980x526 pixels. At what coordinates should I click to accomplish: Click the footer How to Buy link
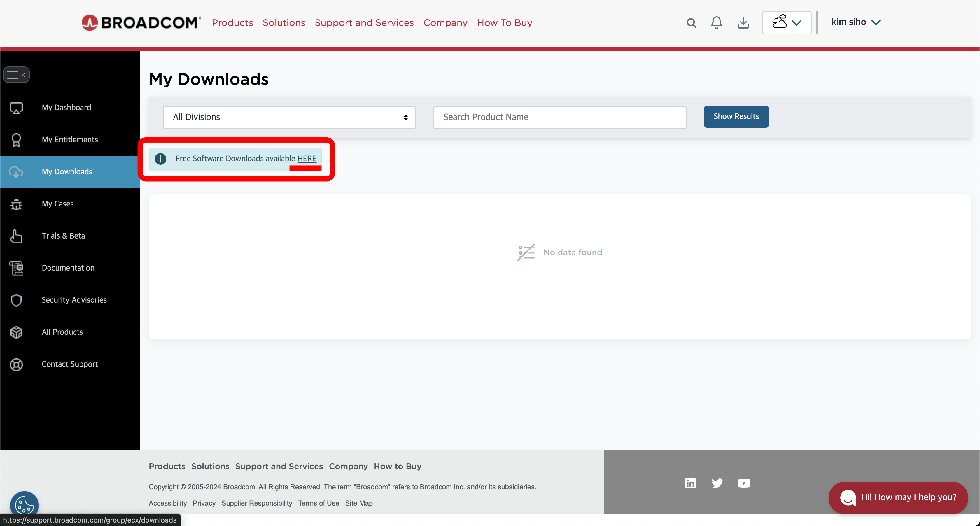pyautogui.click(x=398, y=466)
